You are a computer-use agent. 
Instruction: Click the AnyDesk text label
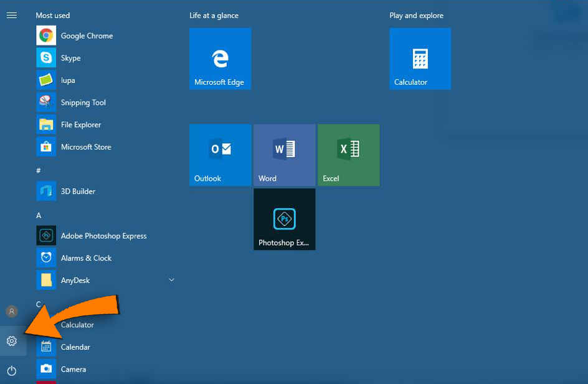75,281
